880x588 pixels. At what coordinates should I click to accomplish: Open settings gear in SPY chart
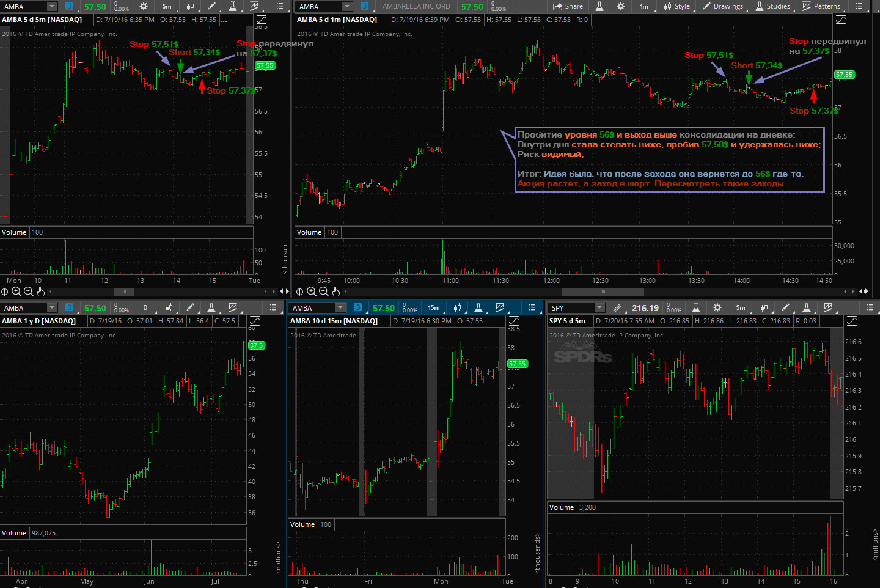pos(717,307)
